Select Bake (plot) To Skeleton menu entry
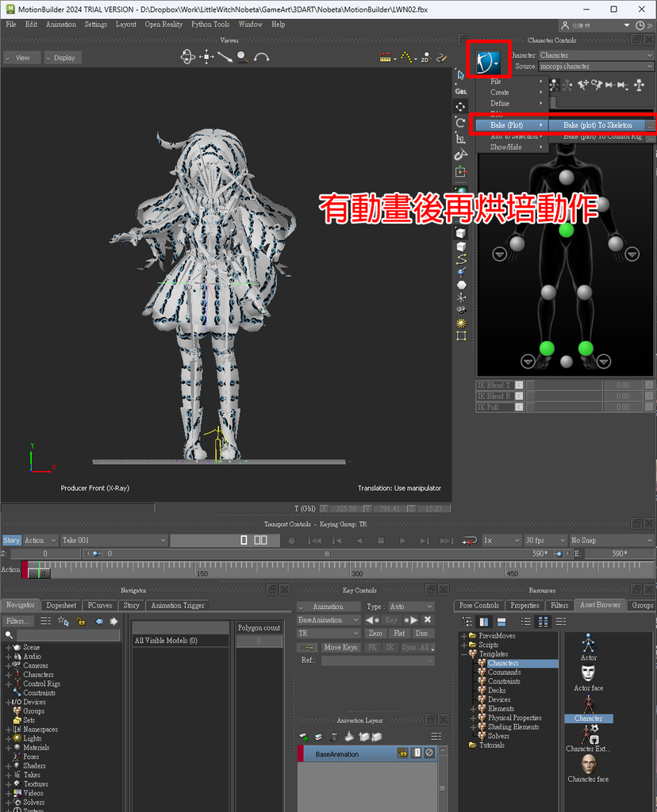The image size is (657, 812). [x=597, y=124]
